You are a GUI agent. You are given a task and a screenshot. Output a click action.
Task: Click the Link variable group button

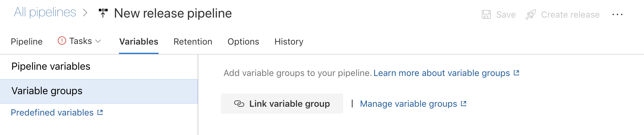[282, 104]
